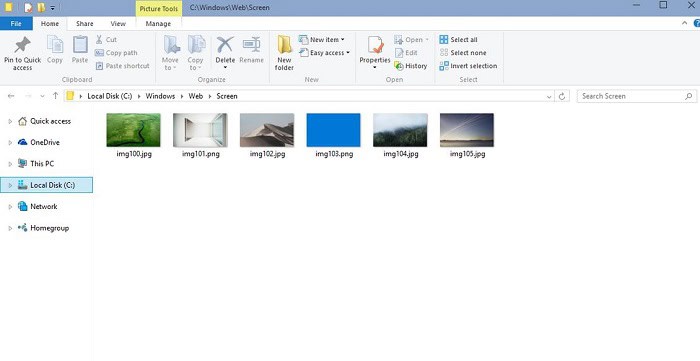700x361 pixels.
Task: Switch to the Share tab
Action: pos(84,24)
